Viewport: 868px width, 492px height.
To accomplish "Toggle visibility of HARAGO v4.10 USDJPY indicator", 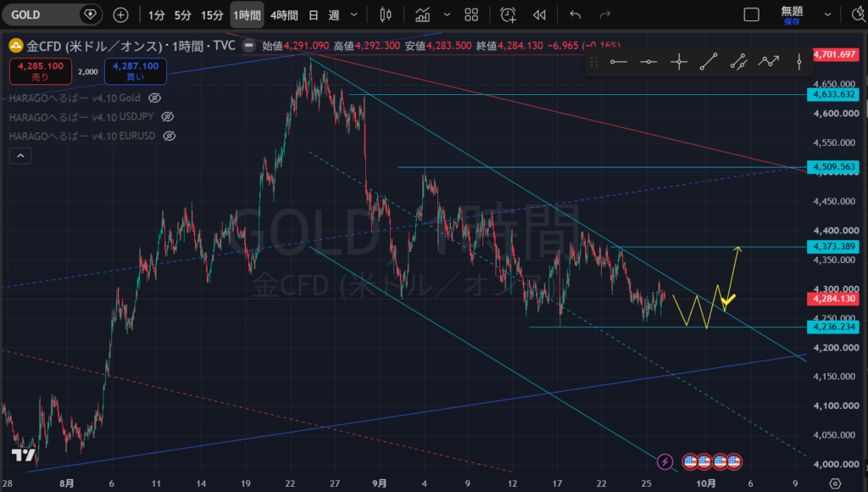I will (167, 117).
